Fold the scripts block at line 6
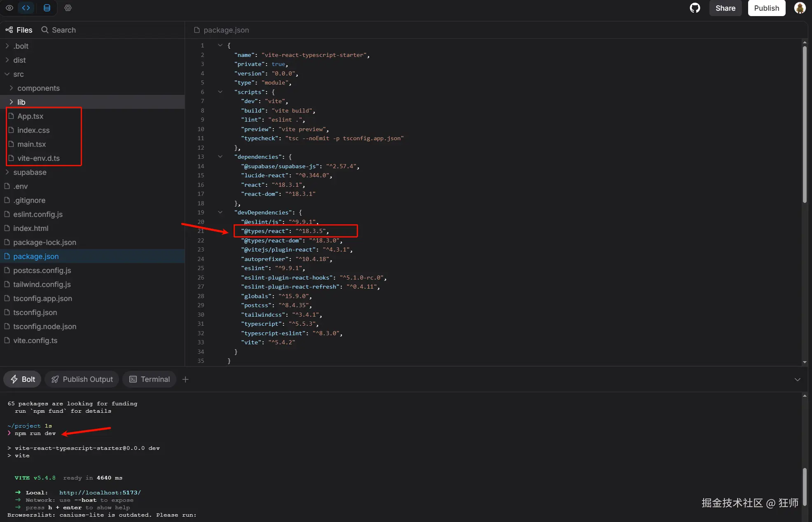This screenshot has width=812, height=522. pos(220,92)
